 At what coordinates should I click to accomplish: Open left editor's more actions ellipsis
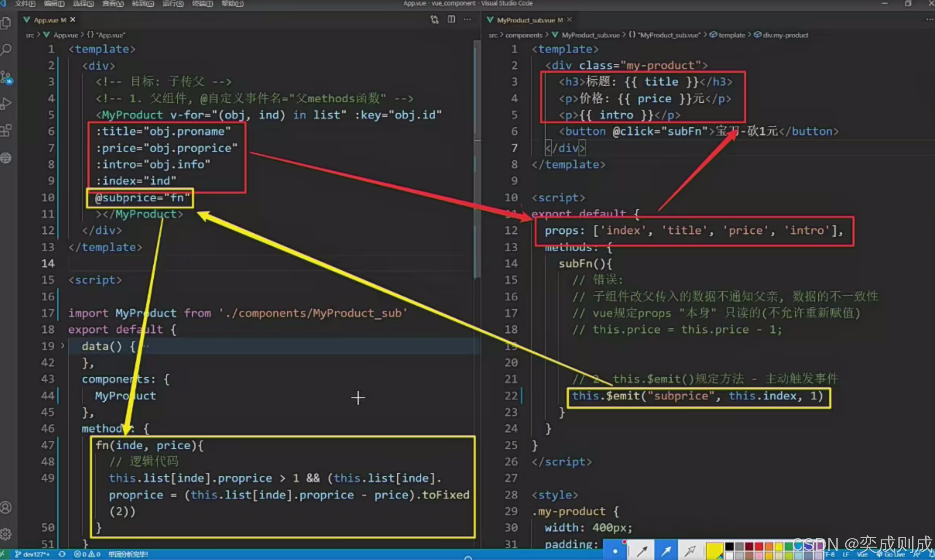[x=467, y=20]
